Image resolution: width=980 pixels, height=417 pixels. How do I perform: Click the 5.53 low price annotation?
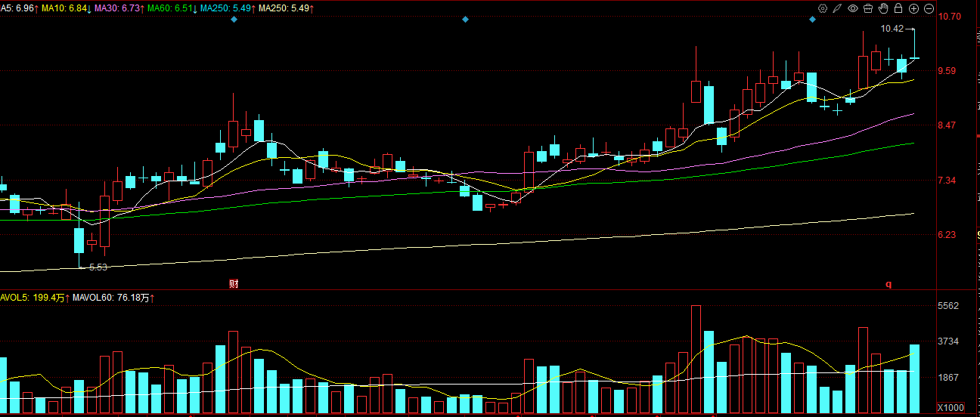(98, 267)
